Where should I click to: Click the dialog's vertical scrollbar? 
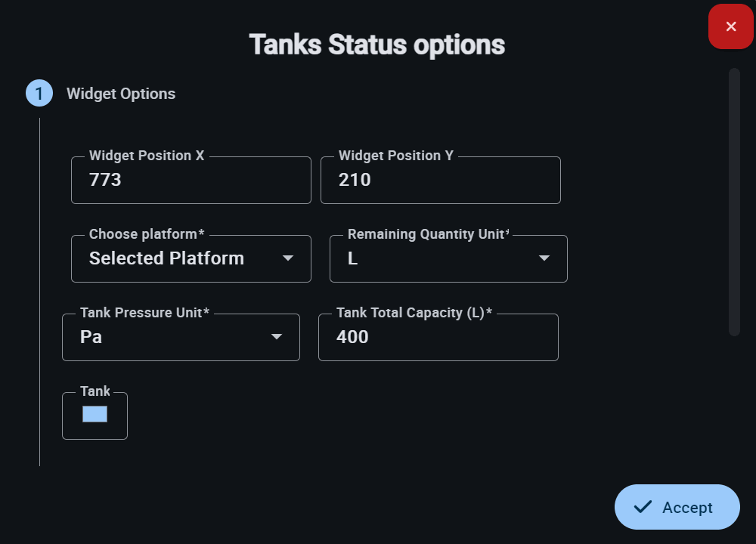click(733, 202)
